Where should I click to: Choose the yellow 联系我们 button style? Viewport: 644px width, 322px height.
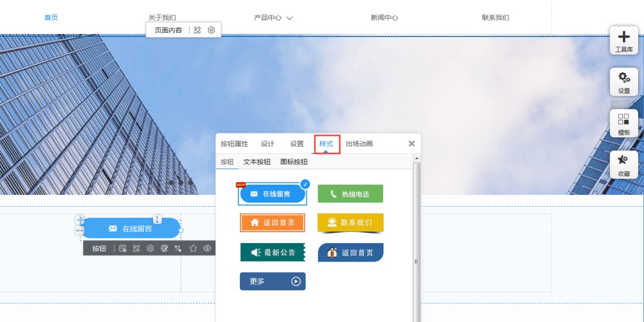tap(350, 223)
